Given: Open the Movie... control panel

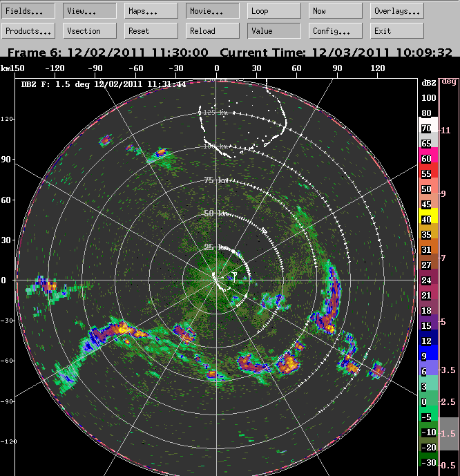Looking at the screenshot, I should point(213,11).
